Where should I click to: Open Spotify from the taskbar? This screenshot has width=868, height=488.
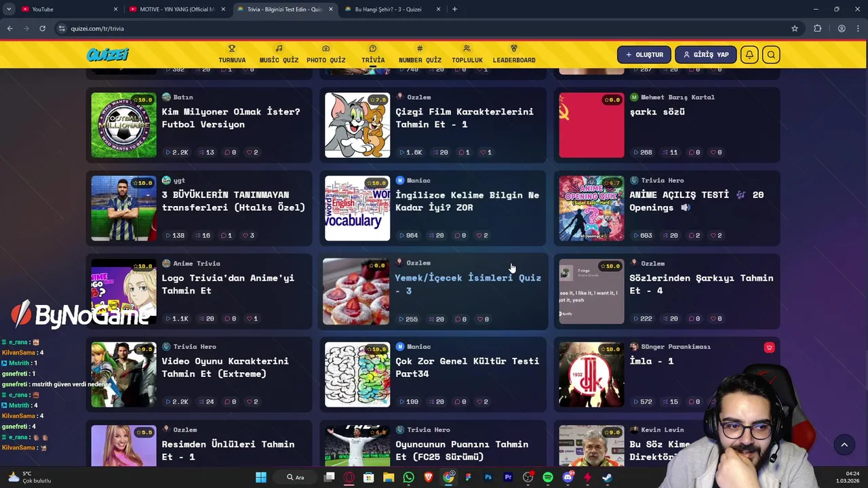[x=548, y=477]
